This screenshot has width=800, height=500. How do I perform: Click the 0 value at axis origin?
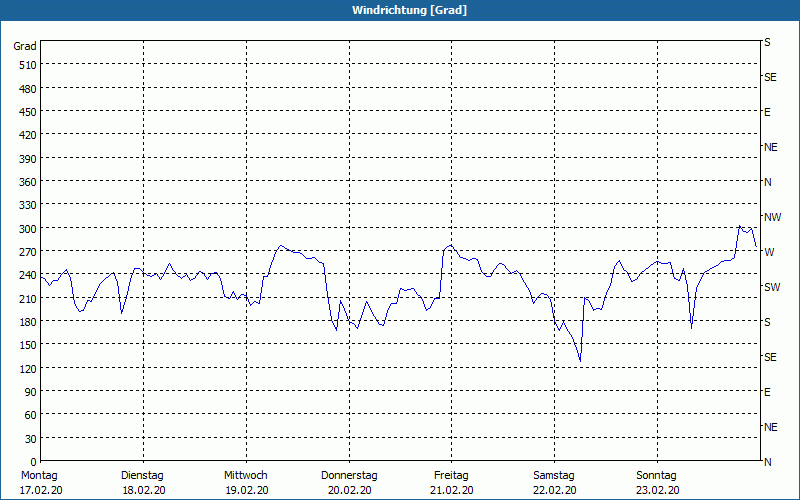[x=34, y=462]
